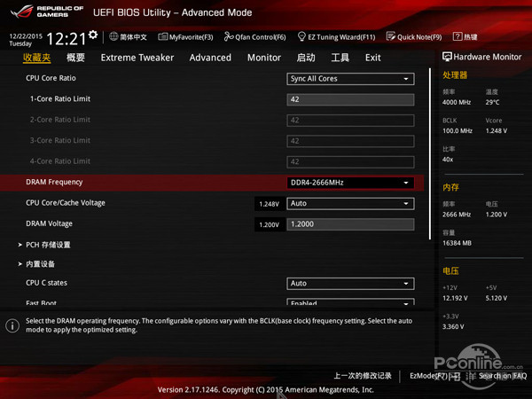Screen dimensions: 532x399
Task: Switch to EzMode(F7)
Action: pos(434,376)
